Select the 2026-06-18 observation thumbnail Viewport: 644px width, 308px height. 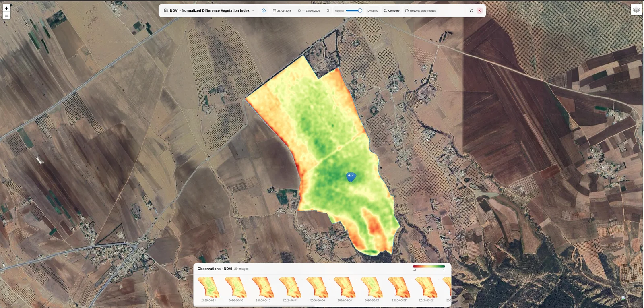tap(236, 287)
